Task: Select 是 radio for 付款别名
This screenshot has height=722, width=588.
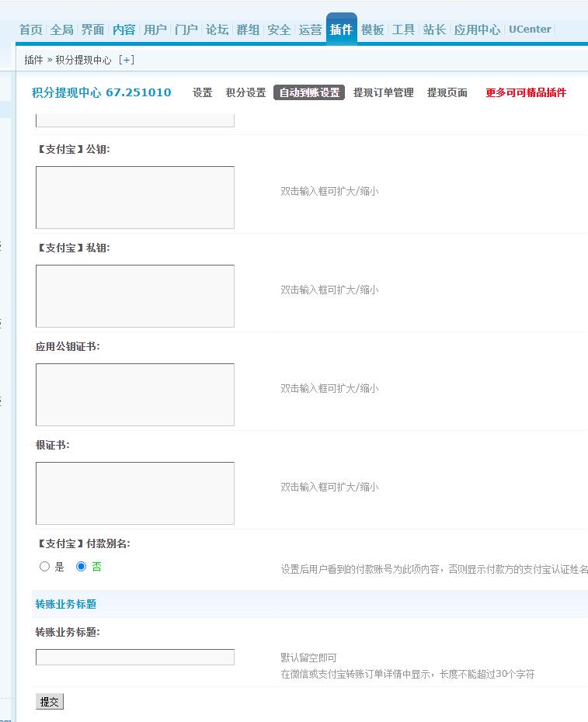Action: tap(44, 567)
